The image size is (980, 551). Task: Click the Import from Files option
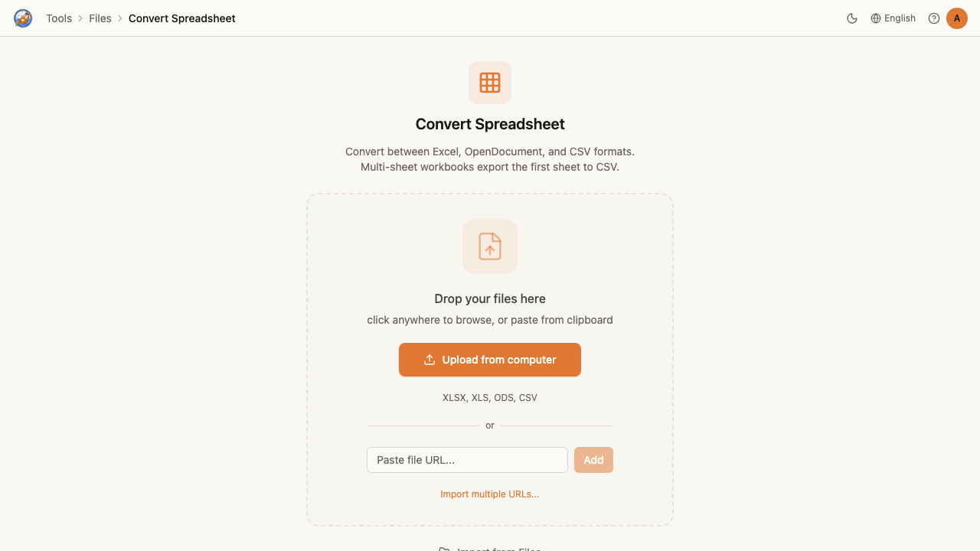coord(490,549)
